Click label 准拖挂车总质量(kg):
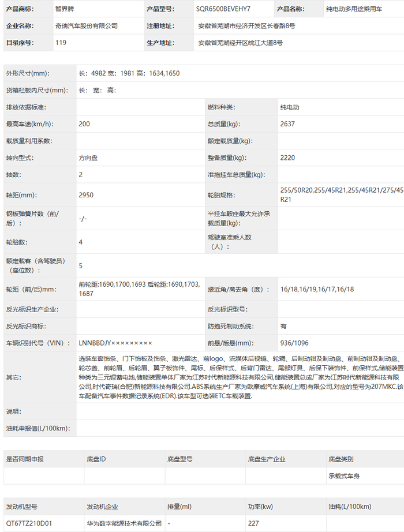The height and width of the screenshot is (532, 404). coord(237,175)
